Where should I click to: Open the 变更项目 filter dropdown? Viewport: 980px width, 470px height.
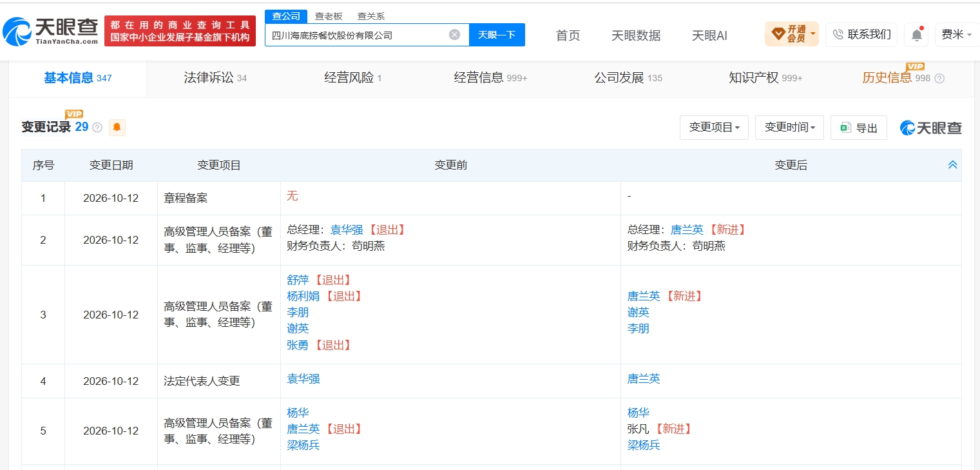714,128
